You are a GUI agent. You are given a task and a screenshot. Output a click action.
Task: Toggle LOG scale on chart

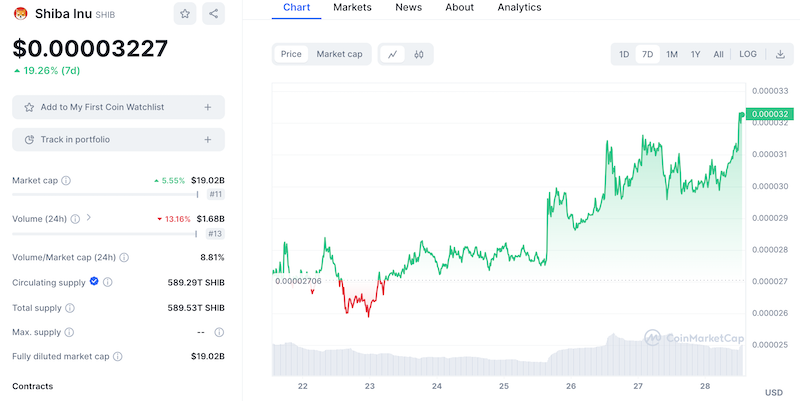point(748,54)
